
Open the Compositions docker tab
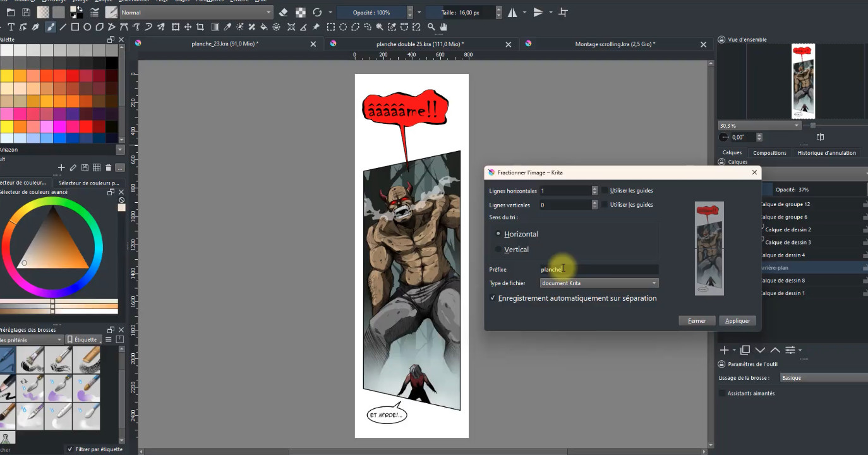tap(769, 153)
